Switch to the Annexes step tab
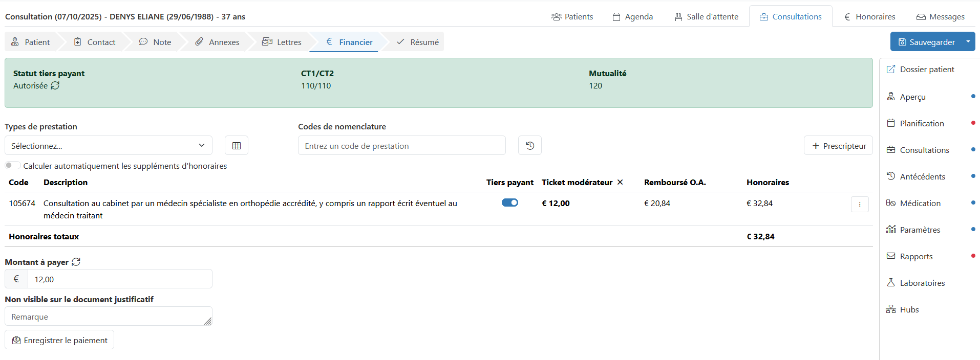 pos(217,42)
